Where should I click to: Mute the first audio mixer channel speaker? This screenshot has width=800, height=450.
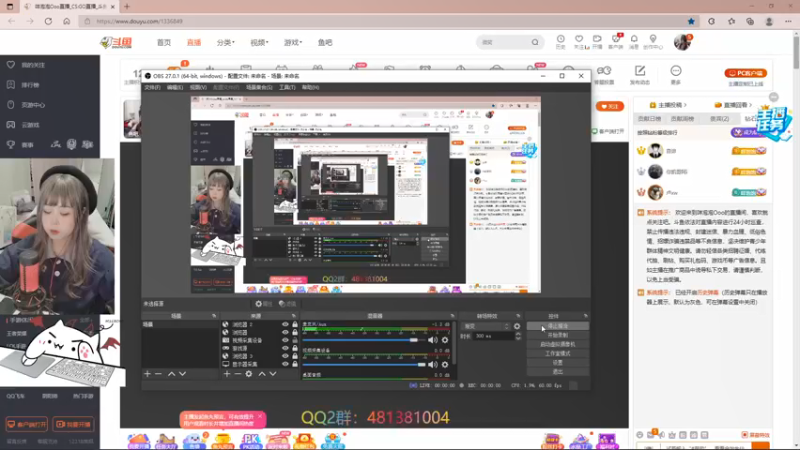pyautogui.click(x=433, y=340)
